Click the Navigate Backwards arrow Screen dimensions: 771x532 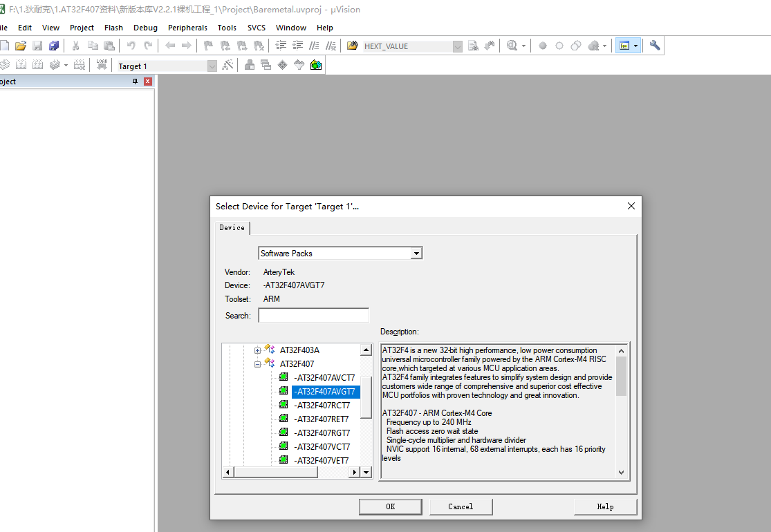170,46
